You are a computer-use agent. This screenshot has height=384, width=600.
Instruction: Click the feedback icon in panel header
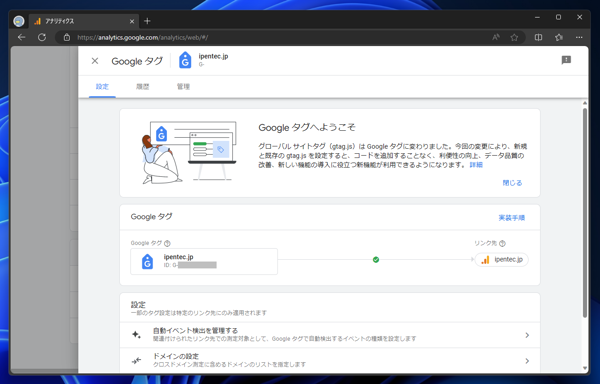566,60
